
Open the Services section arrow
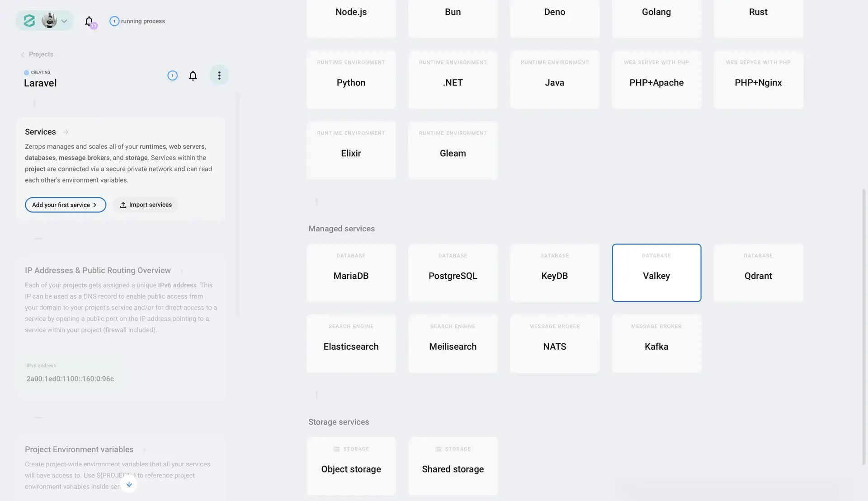[66, 132]
